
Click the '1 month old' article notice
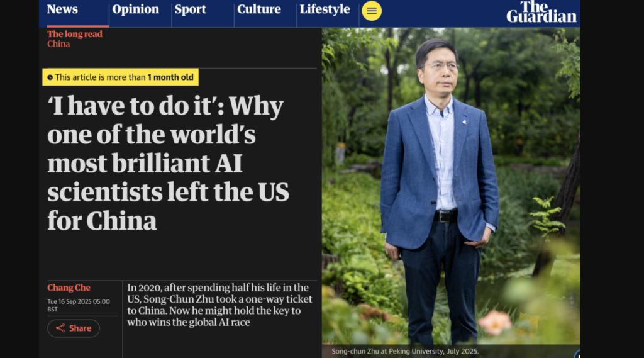pos(120,77)
